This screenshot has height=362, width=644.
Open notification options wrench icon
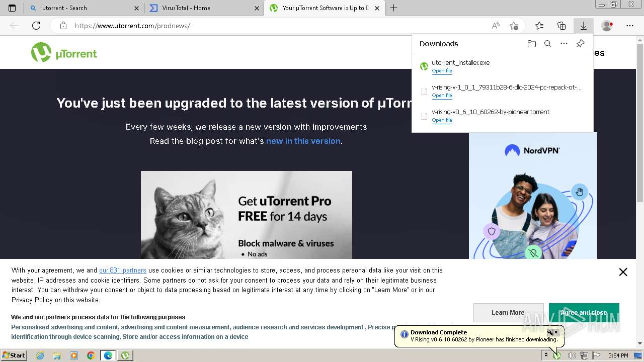pyautogui.click(x=550, y=332)
